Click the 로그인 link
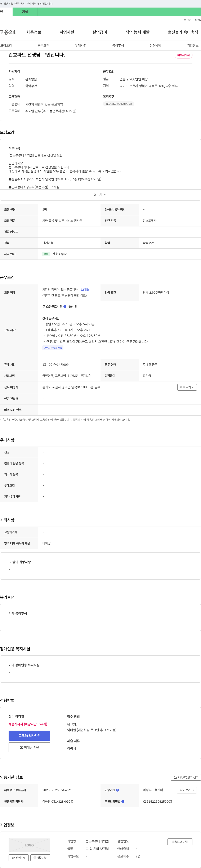201x868 pixels. click(188, 20)
